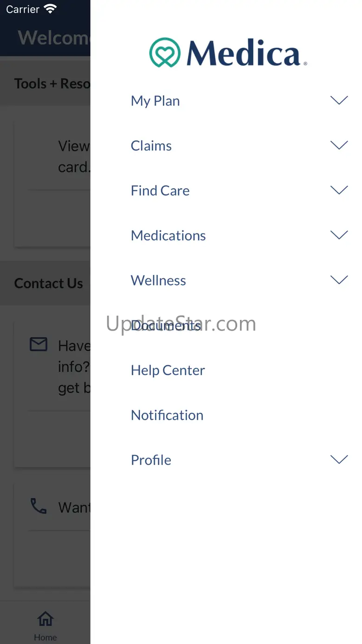The width and height of the screenshot is (362, 644).
Task: Expand the My Plan chevron
Action: pos(339,100)
